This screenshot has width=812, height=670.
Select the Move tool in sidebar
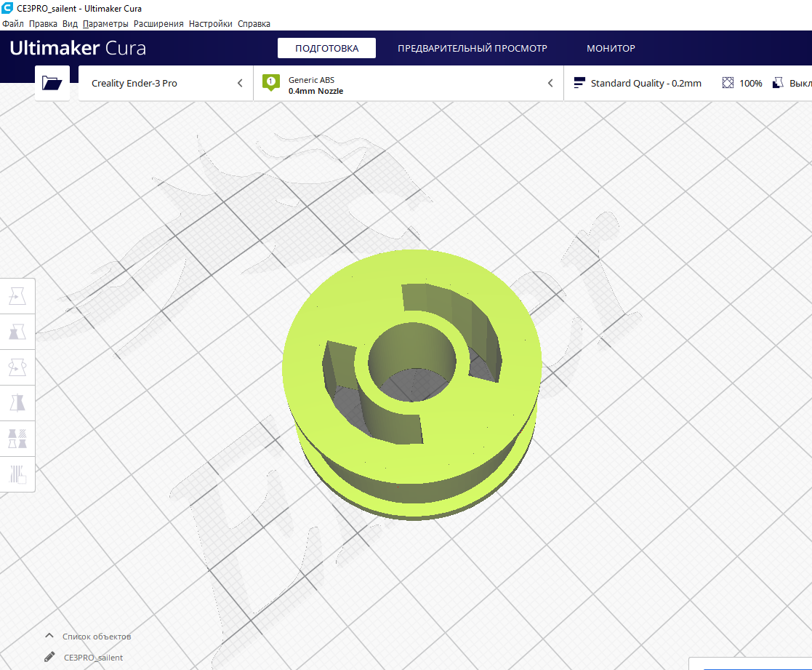(17, 296)
